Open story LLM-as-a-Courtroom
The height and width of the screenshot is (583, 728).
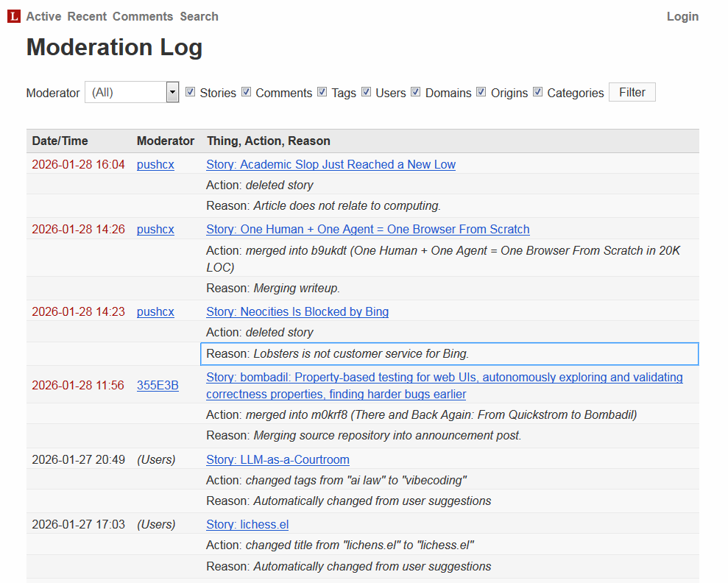[x=278, y=459]
